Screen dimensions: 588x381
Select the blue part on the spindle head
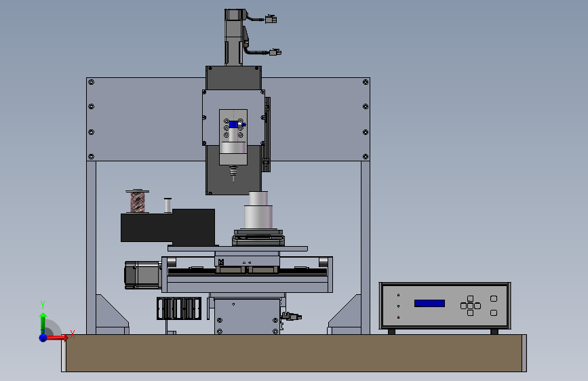coord(234,125)
